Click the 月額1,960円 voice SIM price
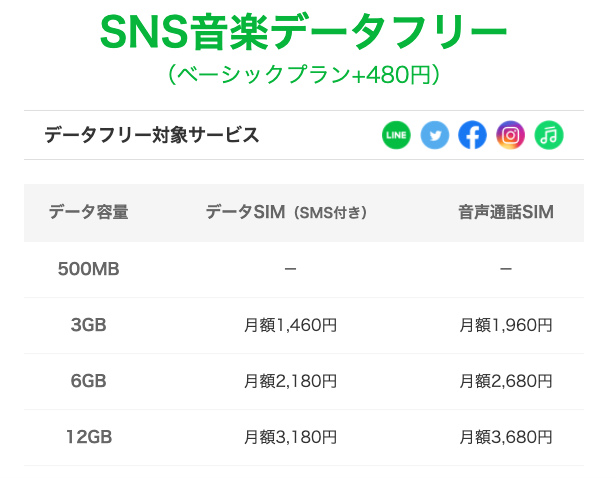The height and width of the screenshot is (479, 616). [x=506, y=325]
